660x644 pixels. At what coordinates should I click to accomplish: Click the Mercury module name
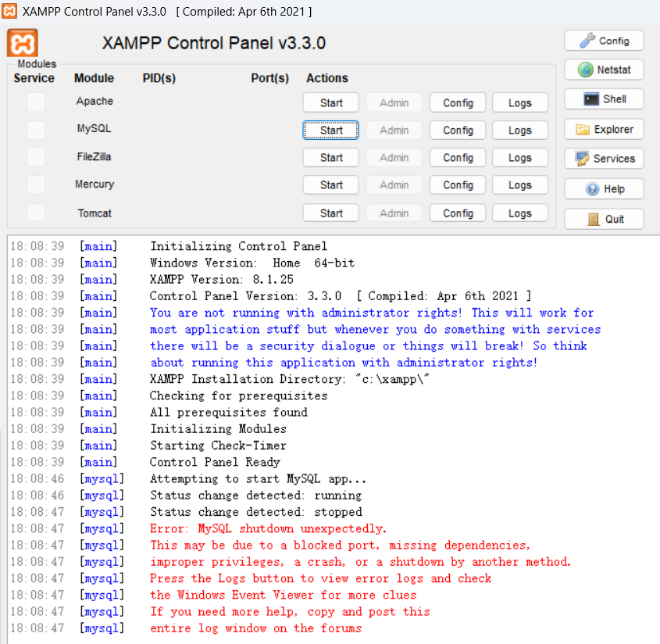point(95,184)
